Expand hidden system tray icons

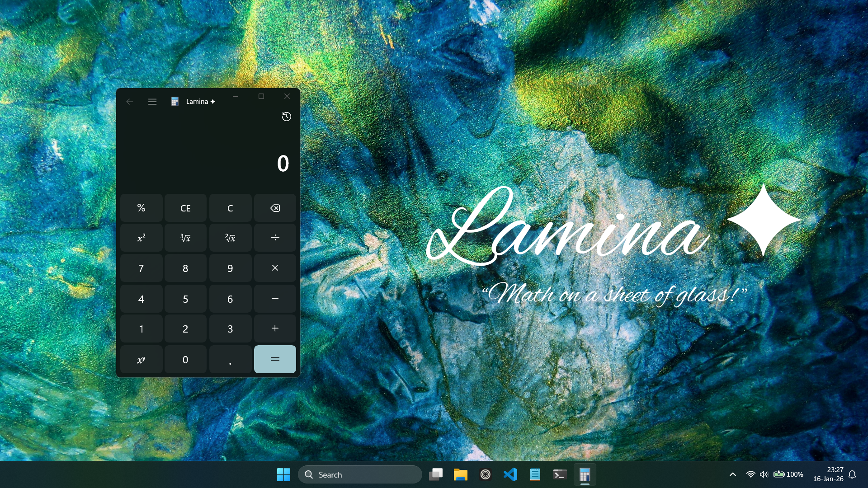click(732, 474)
